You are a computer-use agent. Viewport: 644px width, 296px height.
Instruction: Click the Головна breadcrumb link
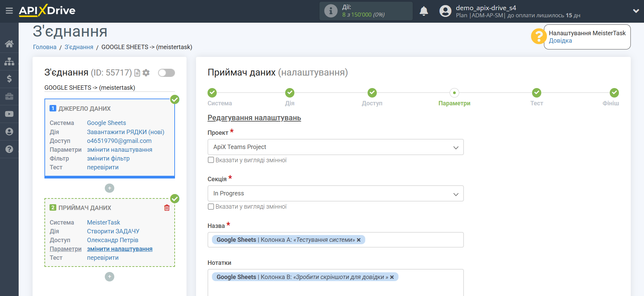point(45,47)
